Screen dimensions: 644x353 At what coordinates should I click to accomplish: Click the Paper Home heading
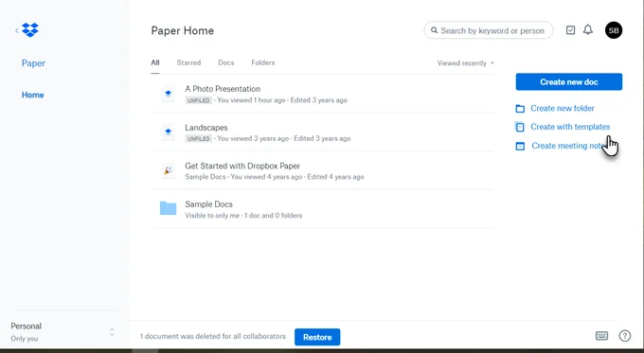tap(183, 31)
